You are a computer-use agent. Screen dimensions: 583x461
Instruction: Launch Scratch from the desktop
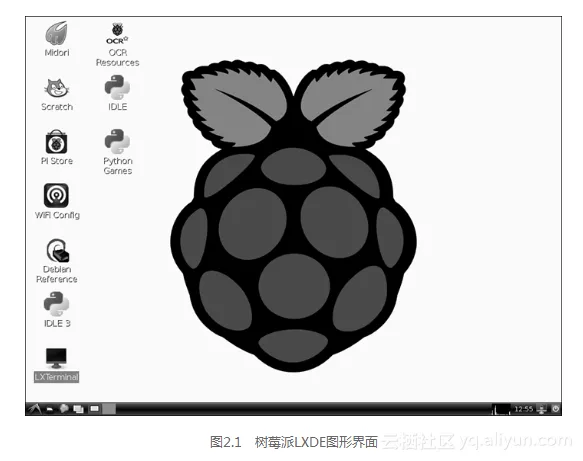point(57,94)
